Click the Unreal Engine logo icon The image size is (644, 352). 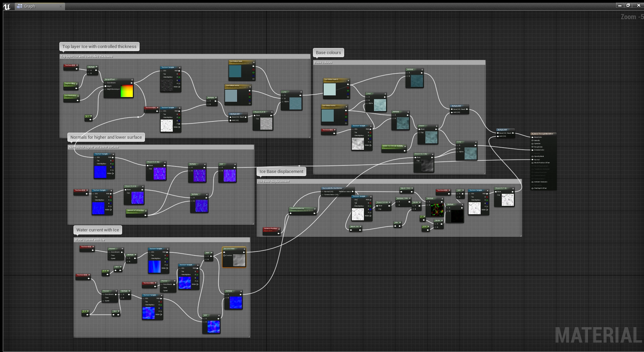coord(7,6)
